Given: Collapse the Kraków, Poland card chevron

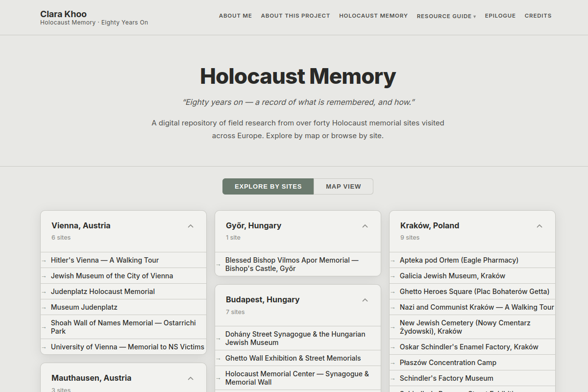Looking at the screenshot, I should pyautogui.click(x=539, y=226).
